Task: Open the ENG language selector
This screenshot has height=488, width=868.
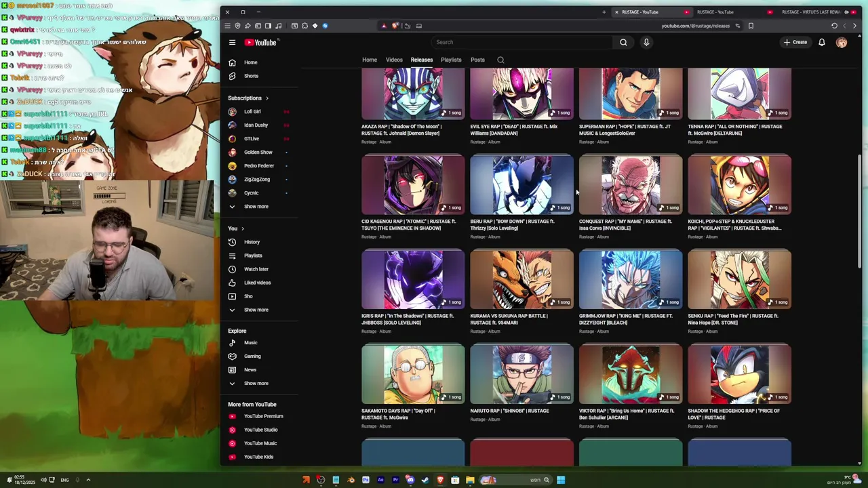Action: (64, 480)
